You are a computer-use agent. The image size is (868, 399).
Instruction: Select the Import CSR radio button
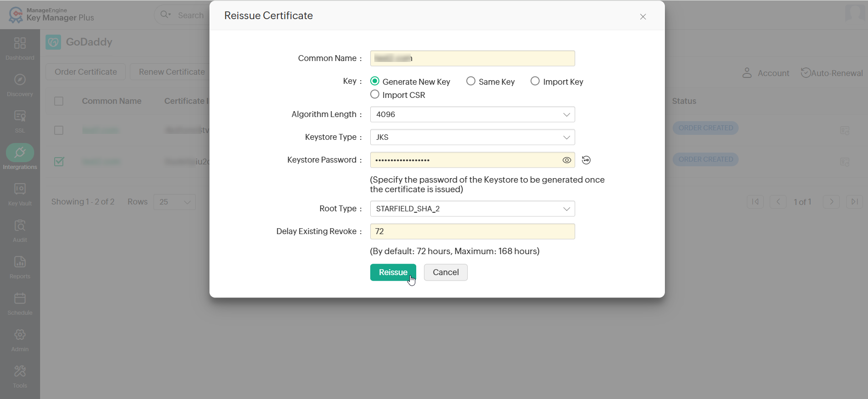(375, 94)
